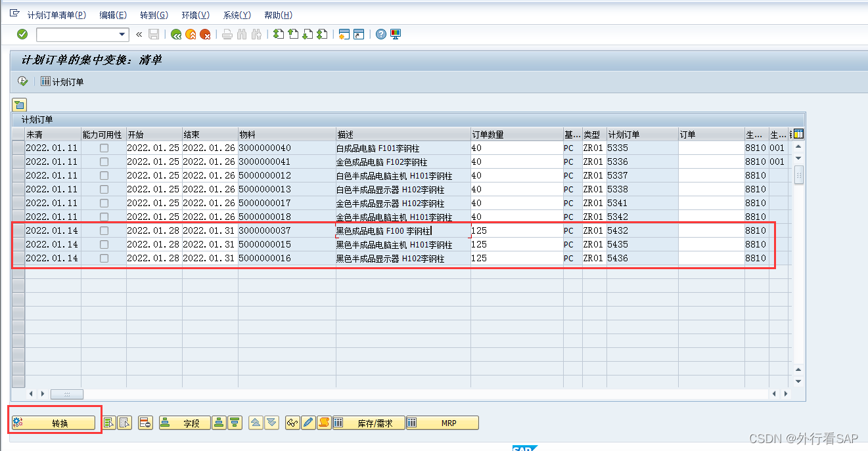Image resolution: width=868 pixels, height=451 pixels.
Task: Click the Select All rows icon
Action: tap(109, 423)
